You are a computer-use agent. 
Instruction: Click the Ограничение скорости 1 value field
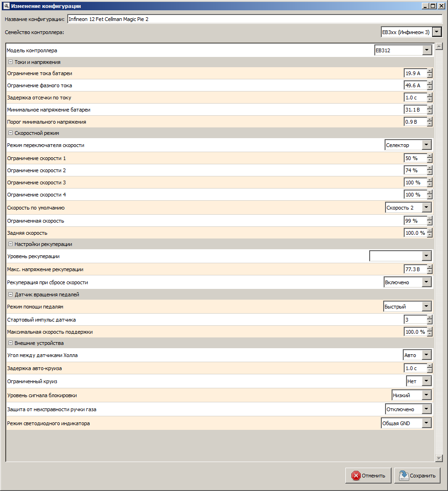tap(415, 158)
